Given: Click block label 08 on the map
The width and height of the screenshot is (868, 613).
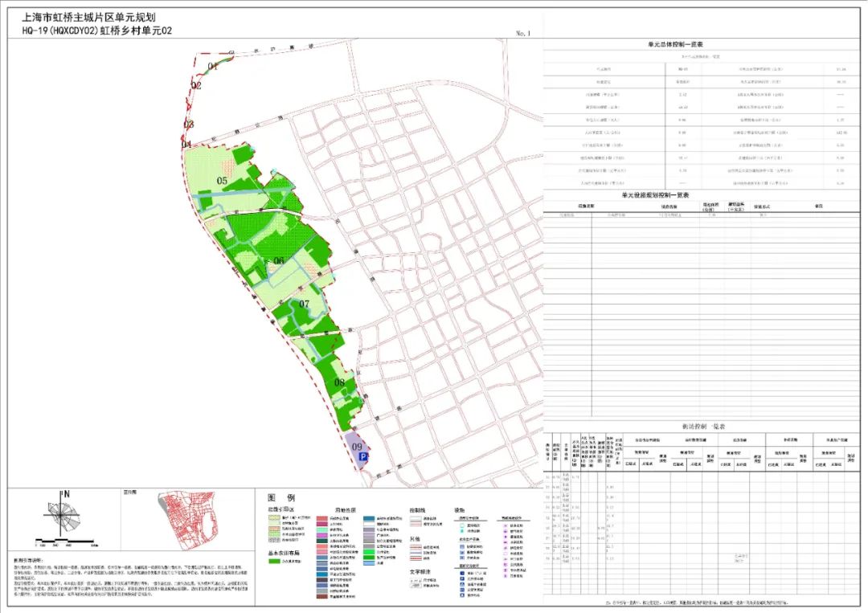Looking at the screenshot, I should 339,382.
